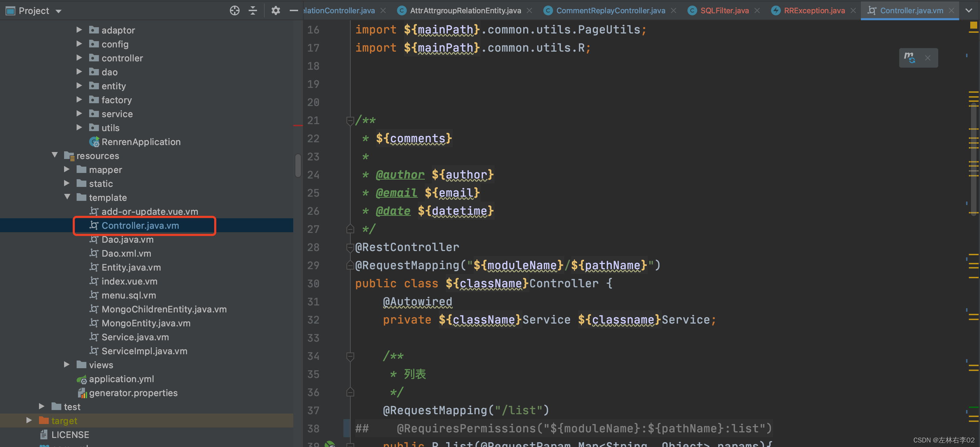Click the Dao.java.vm file
980x447 pixels.
pyautogui.click(x=127, y=239)
